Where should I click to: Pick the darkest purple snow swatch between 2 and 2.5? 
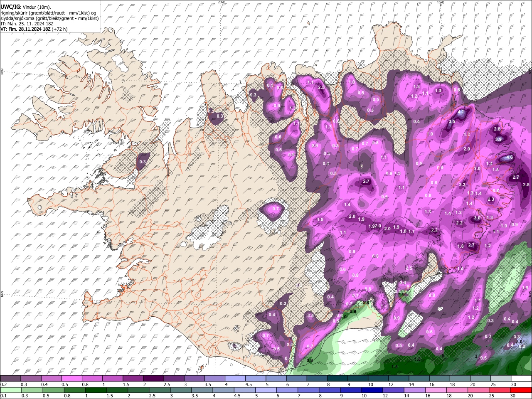tap(153, 379)
